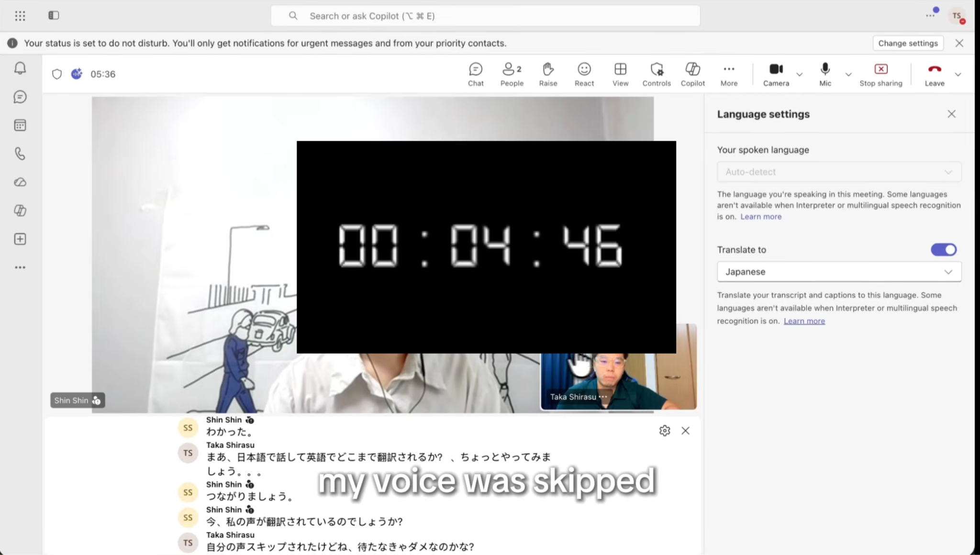This screenshot has height=555, width=980.
Task: Open captions settings gear icon
Action: point(665,431)
